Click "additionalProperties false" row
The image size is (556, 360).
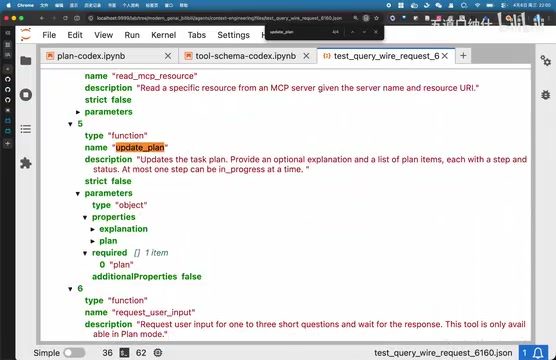click(146, 277)
